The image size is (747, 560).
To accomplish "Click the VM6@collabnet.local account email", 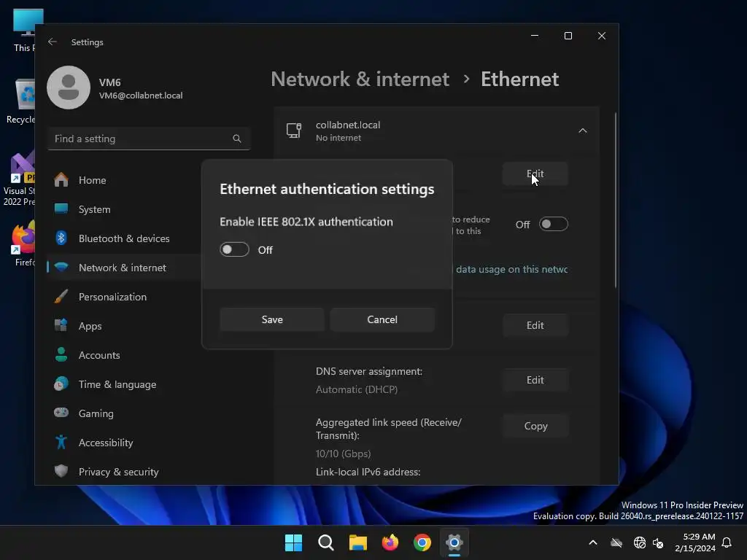I will pyautogui.click(x=141, y=96).
